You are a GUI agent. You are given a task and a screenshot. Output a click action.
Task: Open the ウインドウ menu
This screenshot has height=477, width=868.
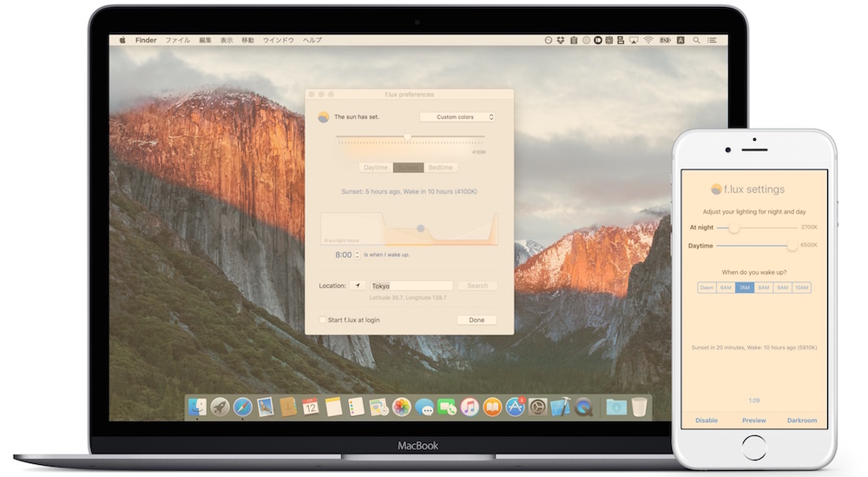pos(279,40)
